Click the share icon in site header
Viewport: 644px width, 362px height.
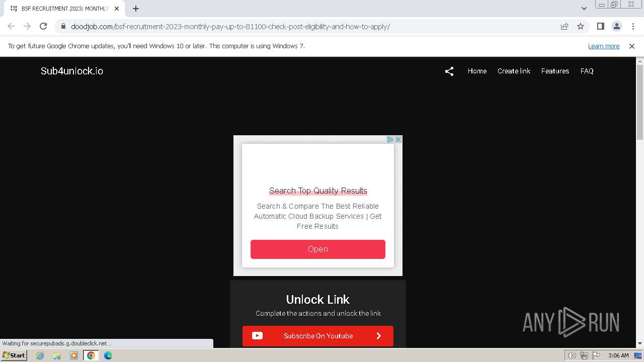coord(449,71)
